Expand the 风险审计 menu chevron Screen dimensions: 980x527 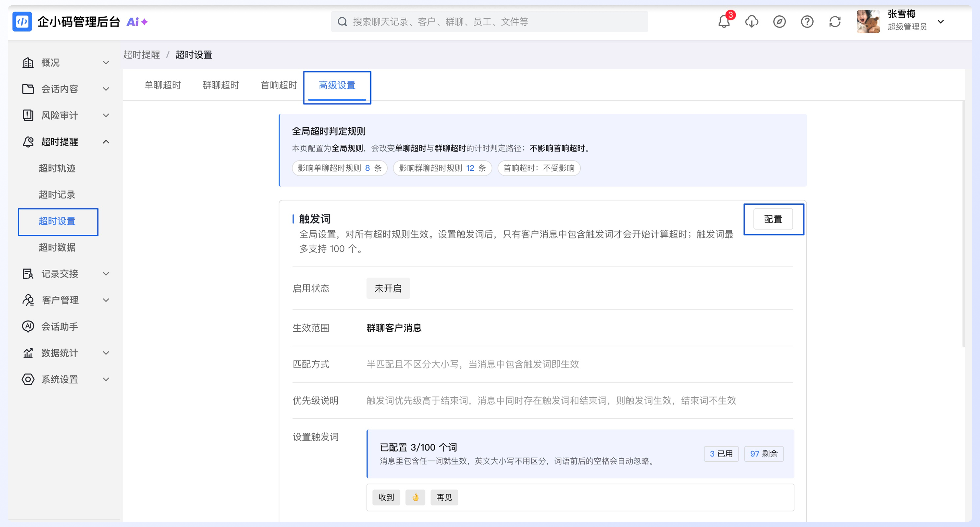pos(106,115)
